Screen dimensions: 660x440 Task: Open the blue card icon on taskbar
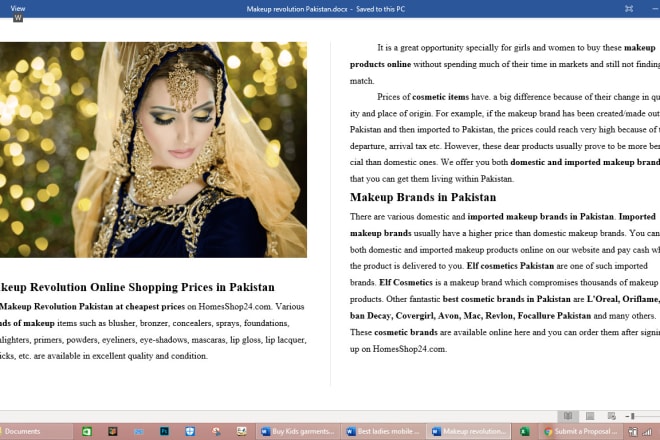[x=138, y=432]
